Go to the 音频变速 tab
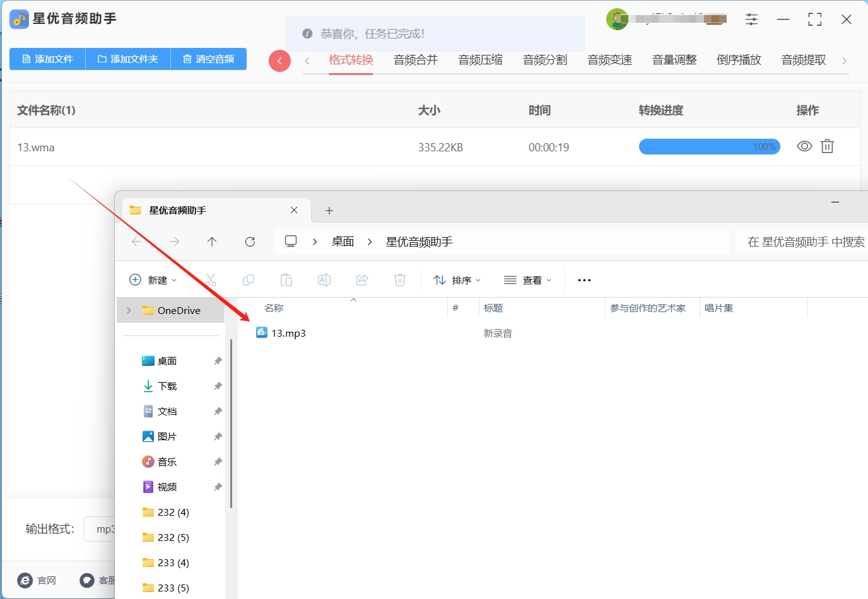The width and height of the screenshot is (868, 599). (610, 60)
